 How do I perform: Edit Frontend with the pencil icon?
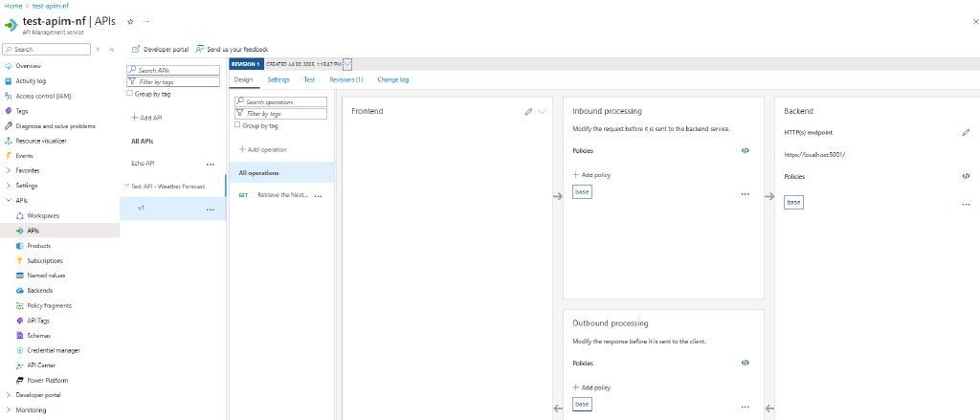(528, 111)
